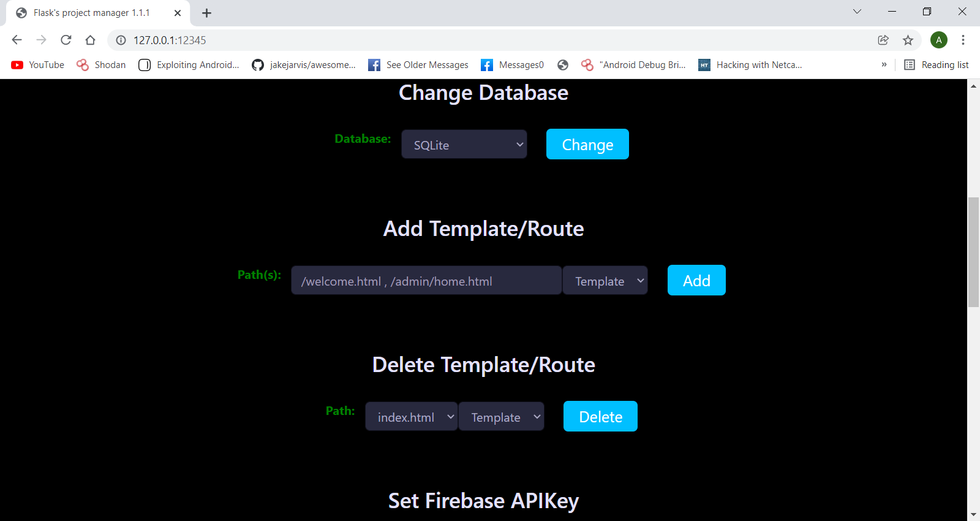Go back to the previous page

tap(17, 40)
